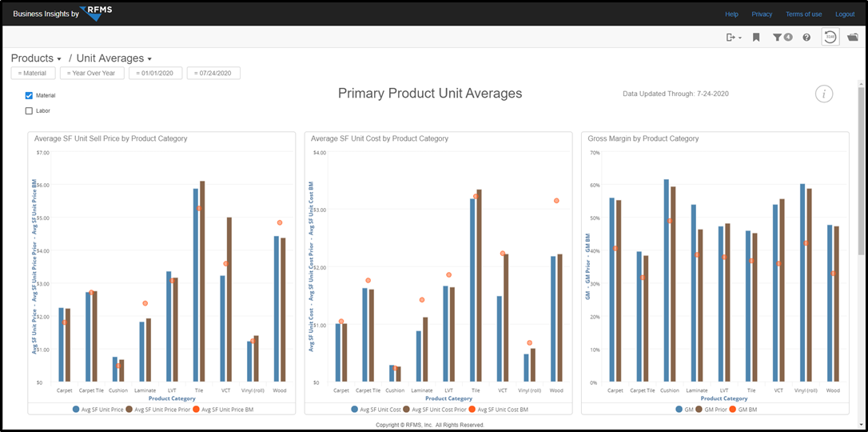The image size is (868, 432).
Task: Click the Cushion blue bar in Gross Margin chart
Action: pyautogui.click(x=666, y=281)
